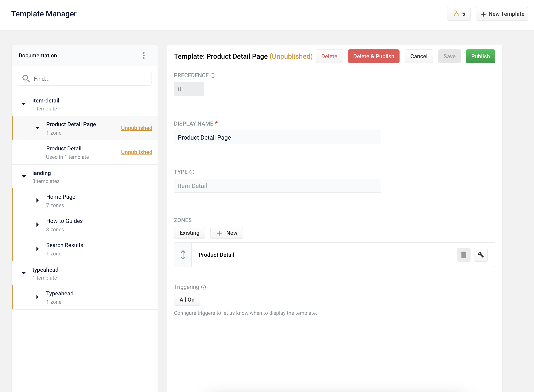Image resolution: width=534 pixels, height=392 pixels.
Task: Publish the Product Detail Page template
Action: 480,56
